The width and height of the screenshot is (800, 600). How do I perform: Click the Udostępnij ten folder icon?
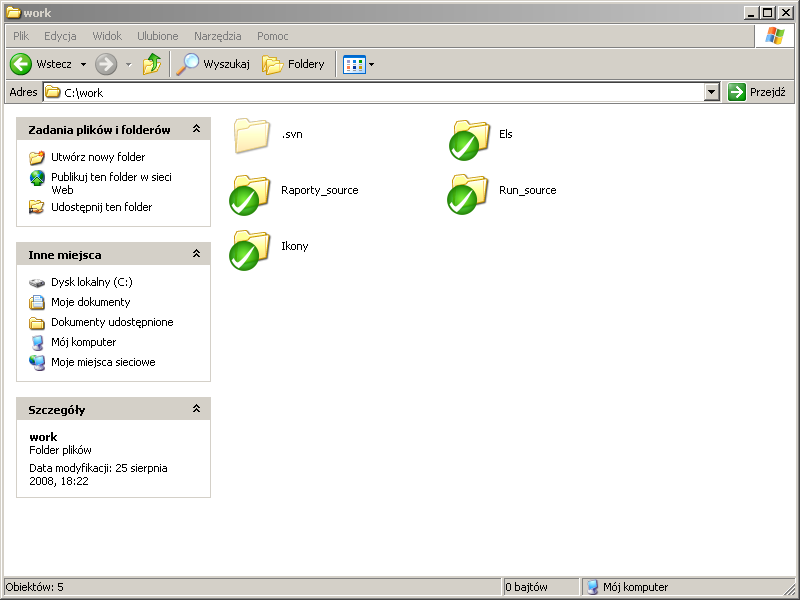click(37, 207)
